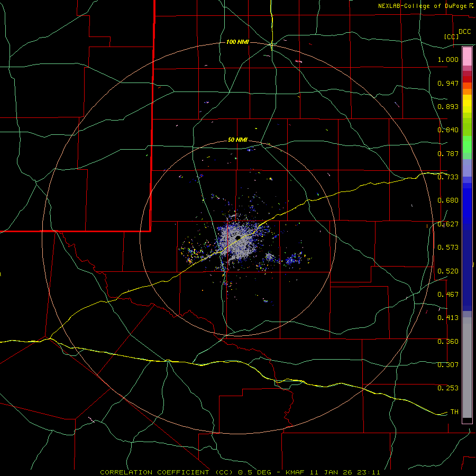
Task: Click the 0.307 scale value
Action: click(448, 365)
